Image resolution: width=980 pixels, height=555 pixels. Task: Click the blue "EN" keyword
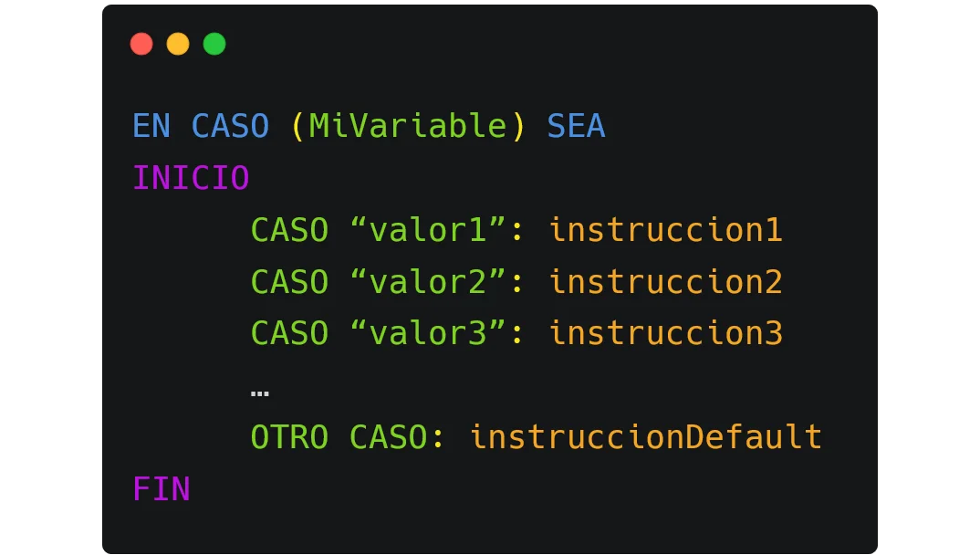coord(151,126)
